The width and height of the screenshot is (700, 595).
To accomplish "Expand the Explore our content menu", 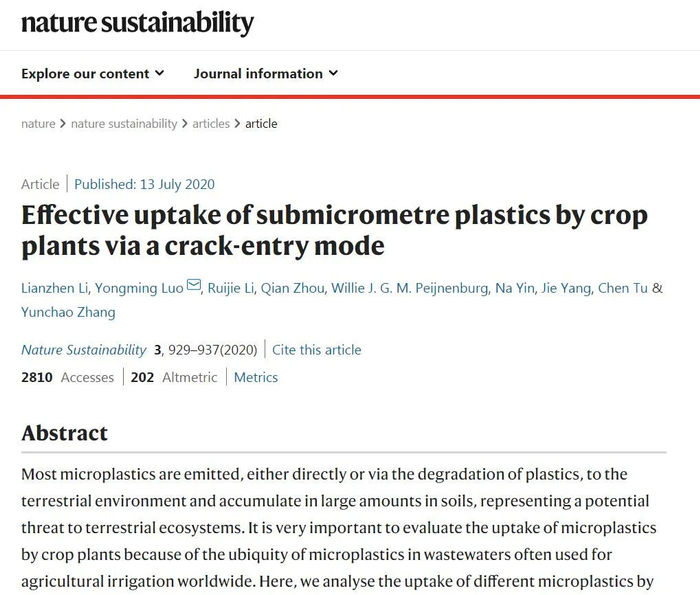I will click(93, 73).
